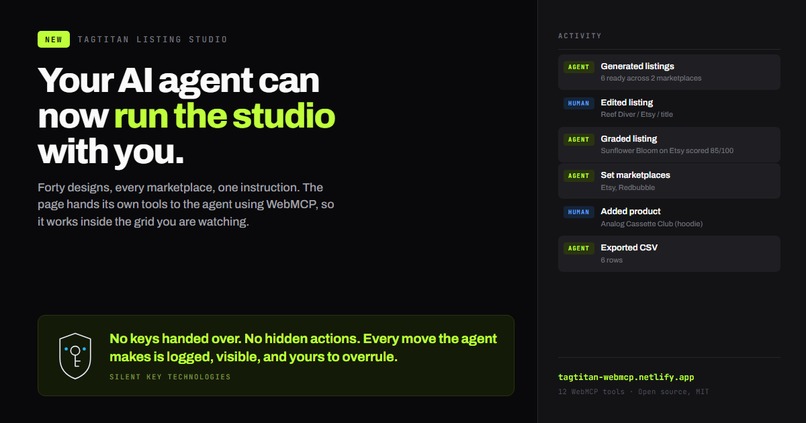This screenshot has height=423, width=806.
Task: Click the ACTIVITY panel heading
Action: pos(580,35)
